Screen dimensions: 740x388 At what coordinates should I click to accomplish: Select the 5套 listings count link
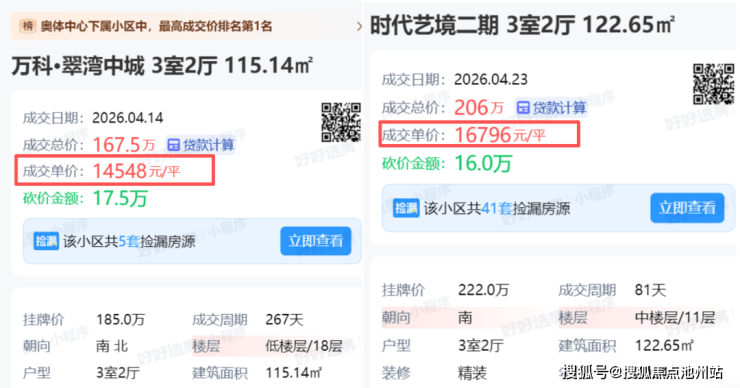129,242
